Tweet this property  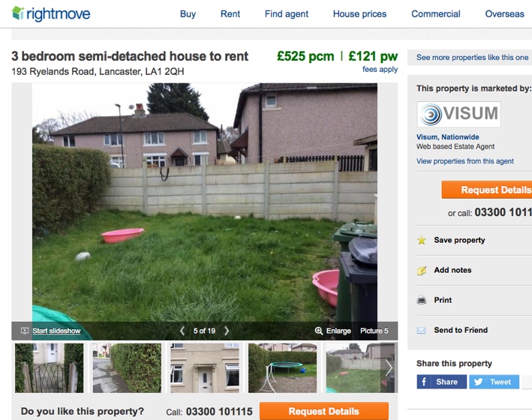[494, 382]
